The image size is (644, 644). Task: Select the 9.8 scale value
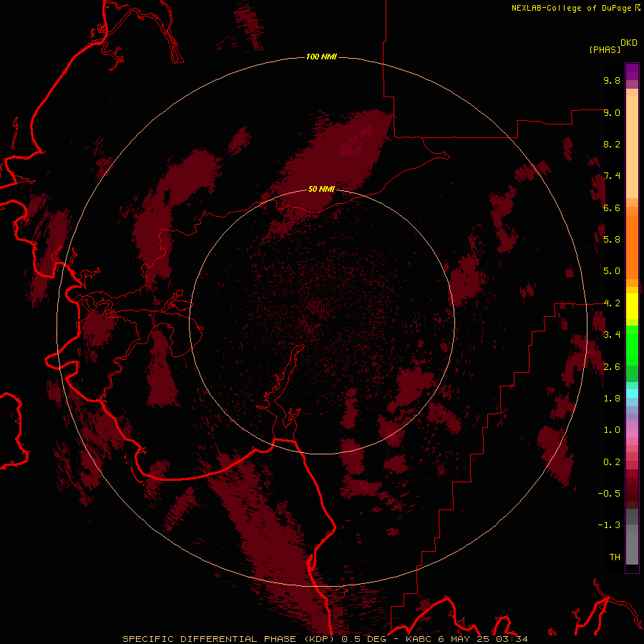coord(612,80)
